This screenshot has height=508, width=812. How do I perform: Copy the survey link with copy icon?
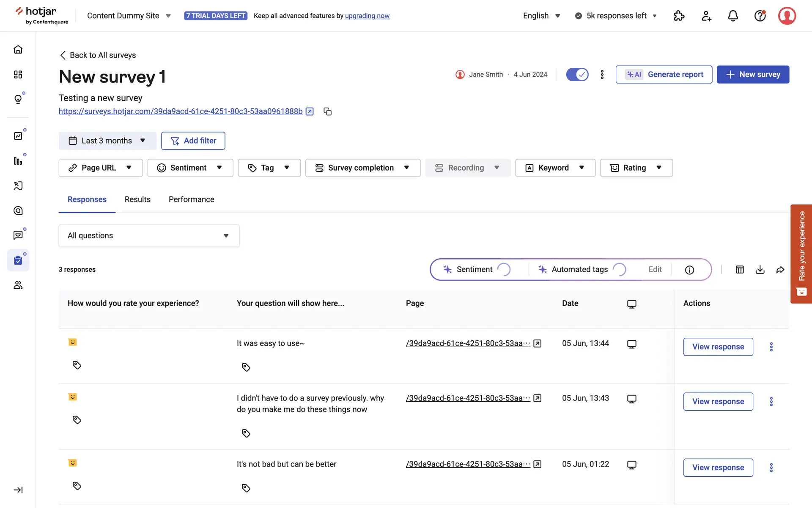pyautogui.click(x=327, y=111)
